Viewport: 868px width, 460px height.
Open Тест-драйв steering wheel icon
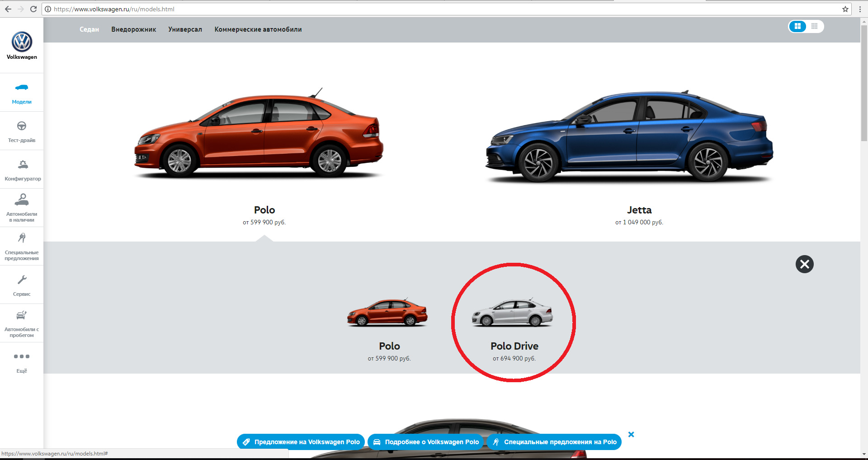tap(22, 126)
